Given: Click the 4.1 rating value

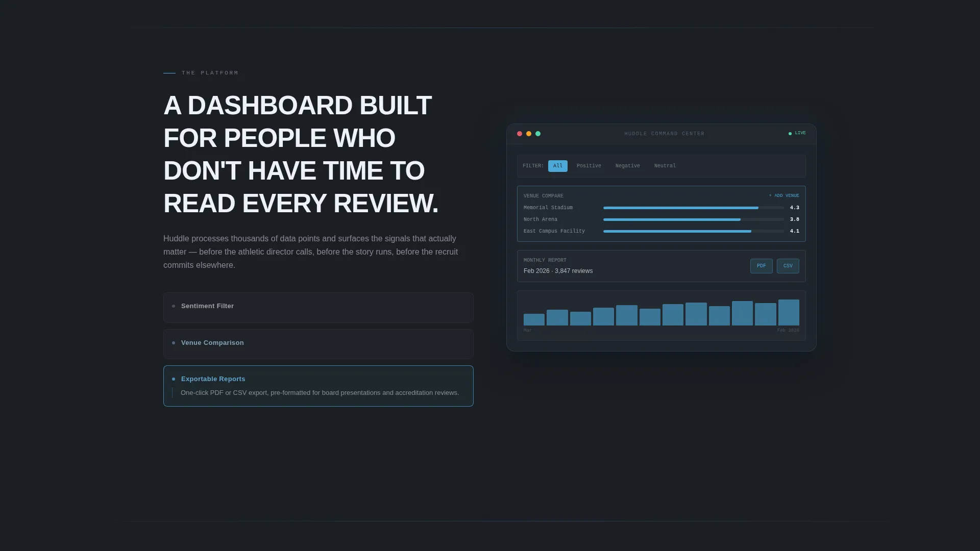Looking at the screenshot, I should (794, 231).
